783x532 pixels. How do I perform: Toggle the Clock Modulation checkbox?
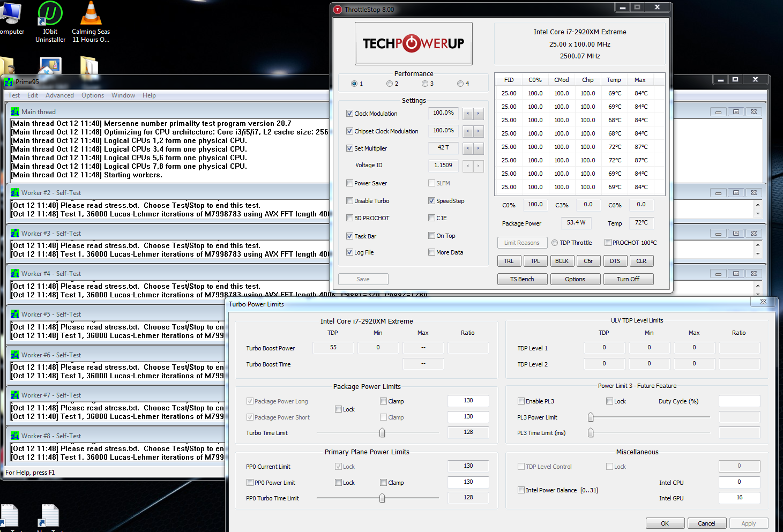349,114
